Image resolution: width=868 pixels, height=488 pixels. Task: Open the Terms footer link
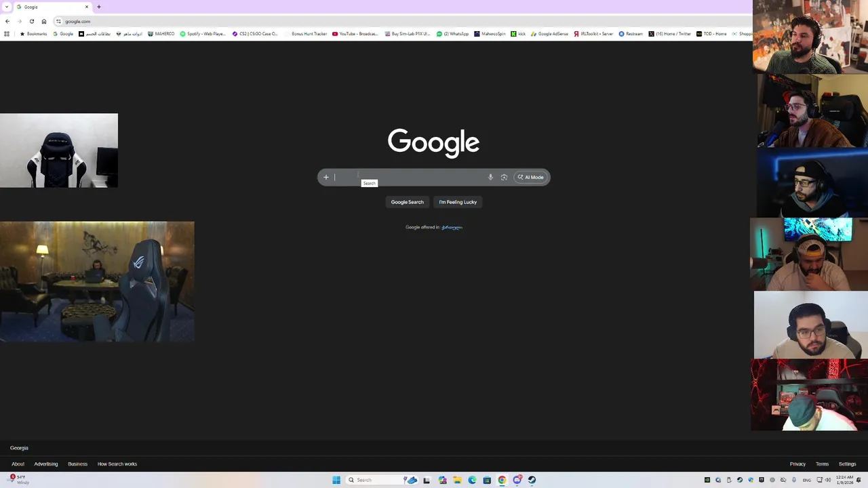click(822, 464)
